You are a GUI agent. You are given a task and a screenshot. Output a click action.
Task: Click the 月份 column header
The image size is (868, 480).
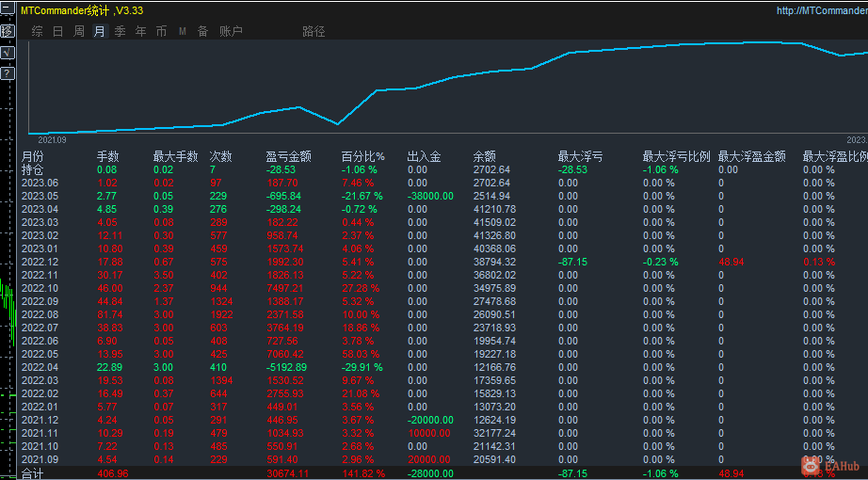32,156
